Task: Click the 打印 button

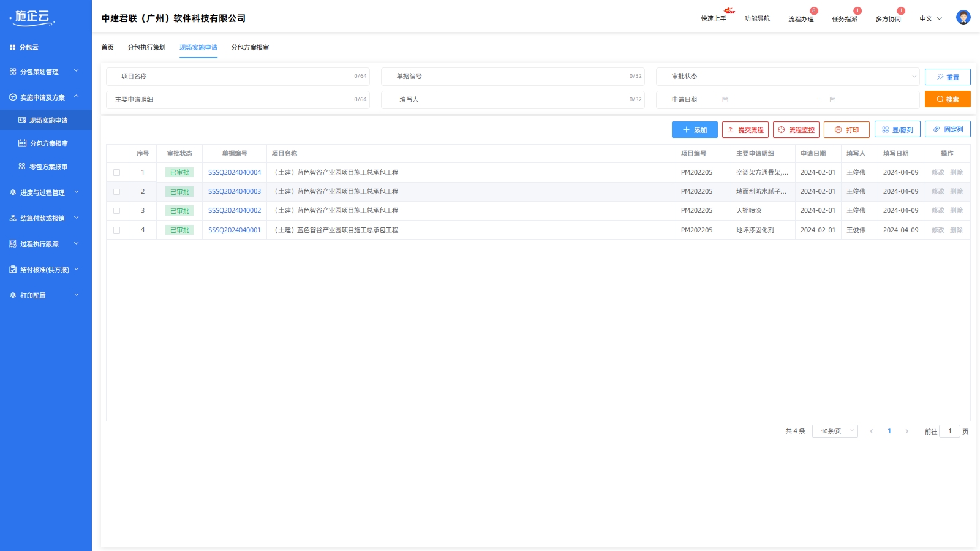Action: coord(846,130)
